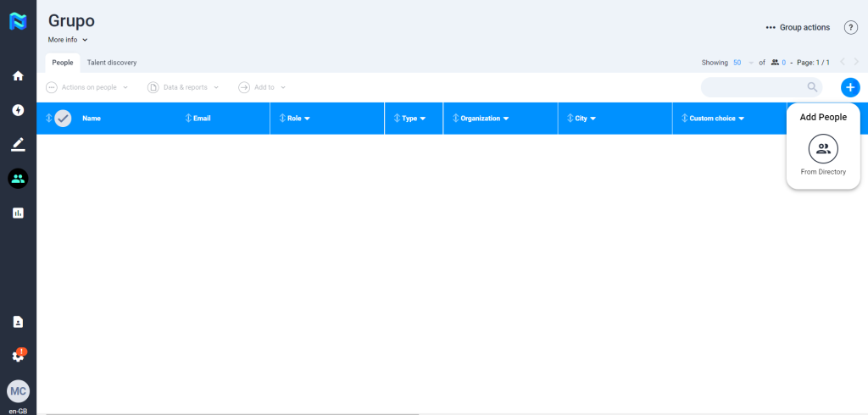Expand the Actions on people dropdown
Image resolution: width=868 pixels, height=415 pixels.
87,87
